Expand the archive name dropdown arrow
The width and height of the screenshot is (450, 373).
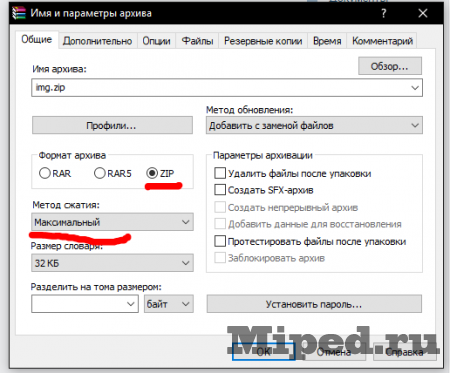tap(415, 88)
